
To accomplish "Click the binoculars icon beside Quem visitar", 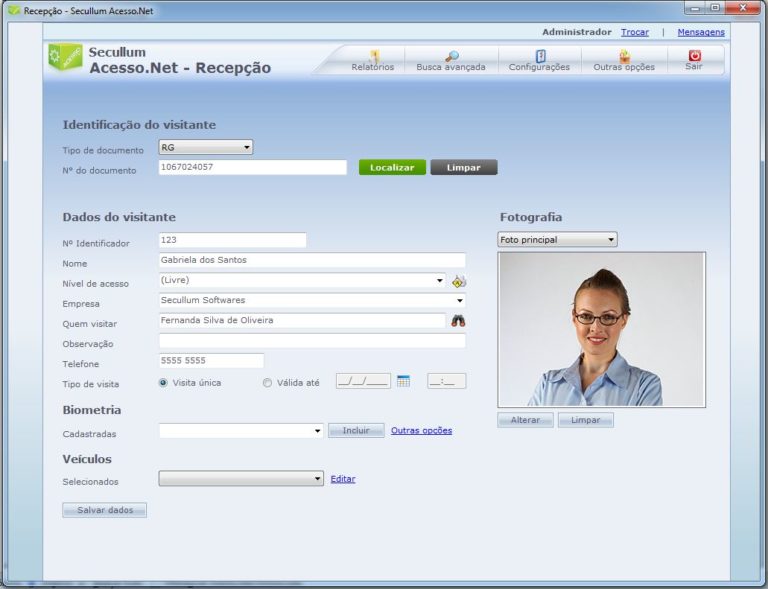I will click(459, 321).
